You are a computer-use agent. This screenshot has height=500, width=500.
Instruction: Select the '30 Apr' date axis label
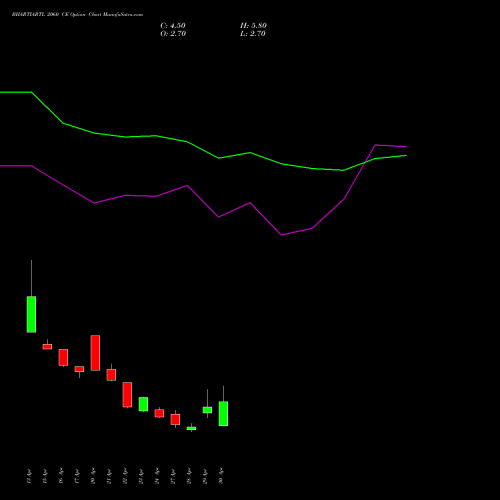tap(221, 476)
